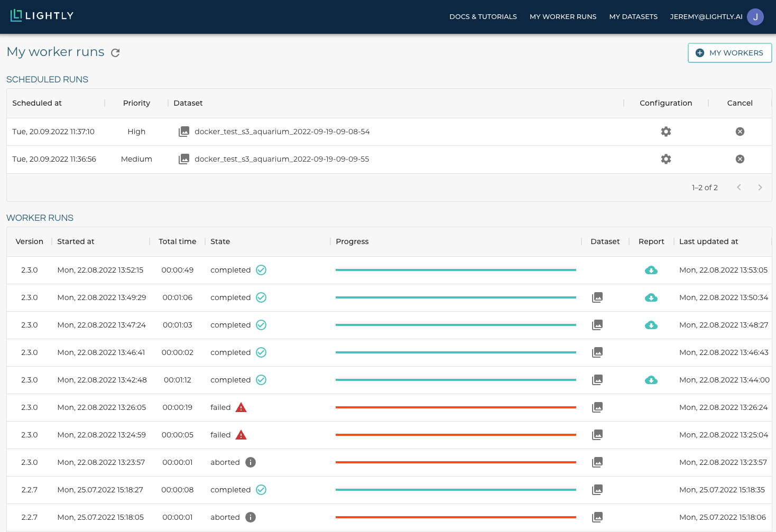The height and width of the screenshot is (532, 776).
Task: Click the progress bar of the 13:52:15 run
Action: (x=456, y=270)
